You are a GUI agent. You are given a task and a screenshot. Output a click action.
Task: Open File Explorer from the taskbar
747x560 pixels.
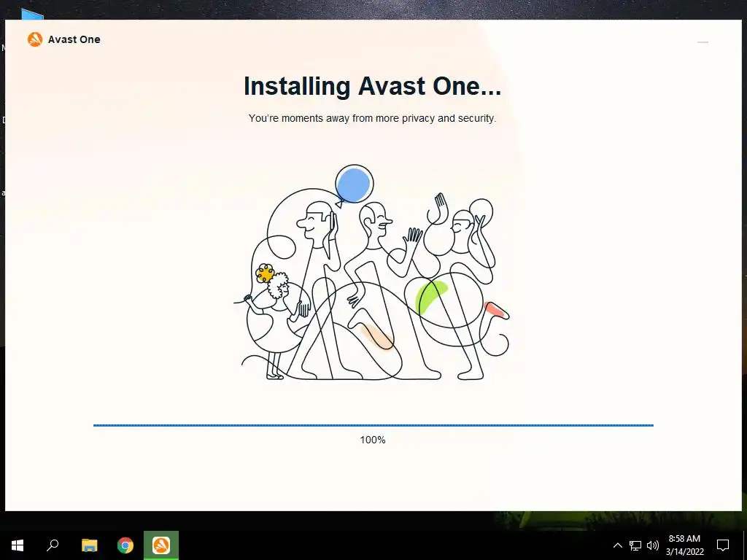coord(89,545)
